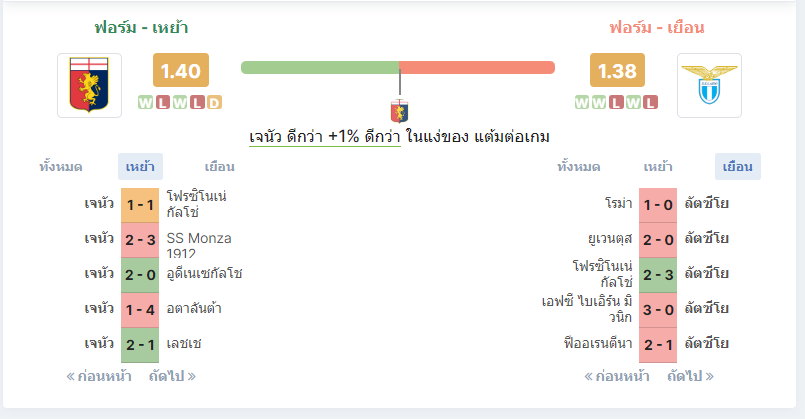Go to ถัดไป on Genoa's match list
This screenshot has width=805, height=419.
(x=172, y=376)
